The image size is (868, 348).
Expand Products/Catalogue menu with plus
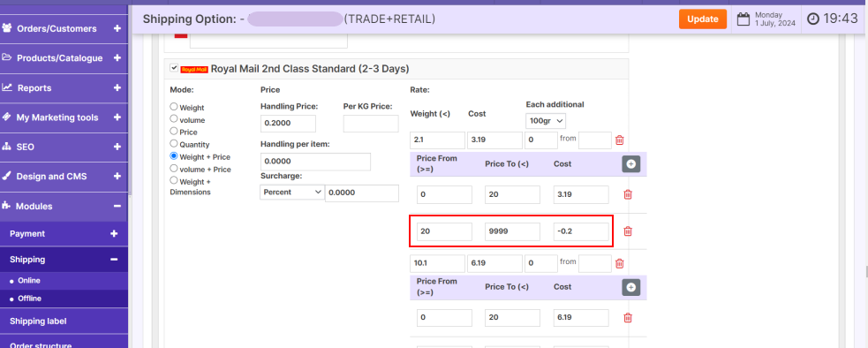coord(117,57)
